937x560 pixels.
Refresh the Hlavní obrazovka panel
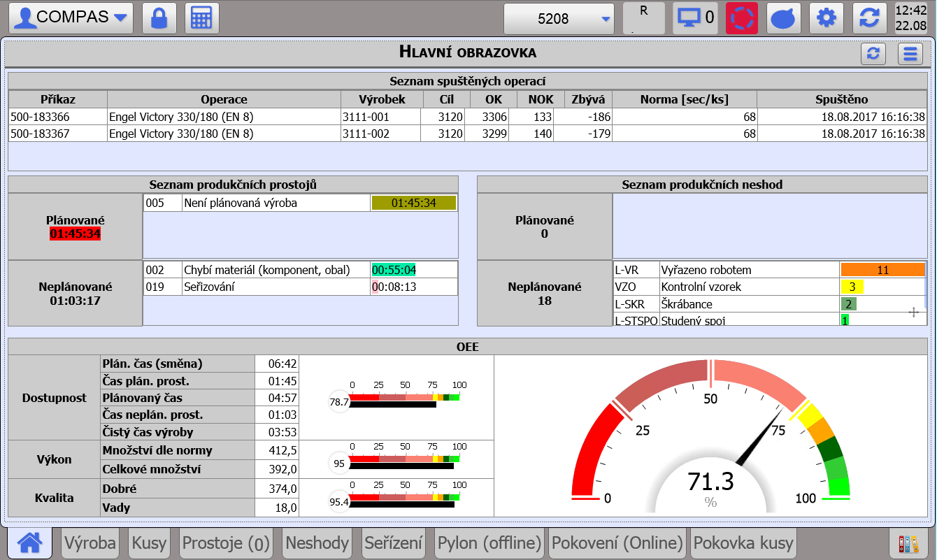(x=873, y=54)
